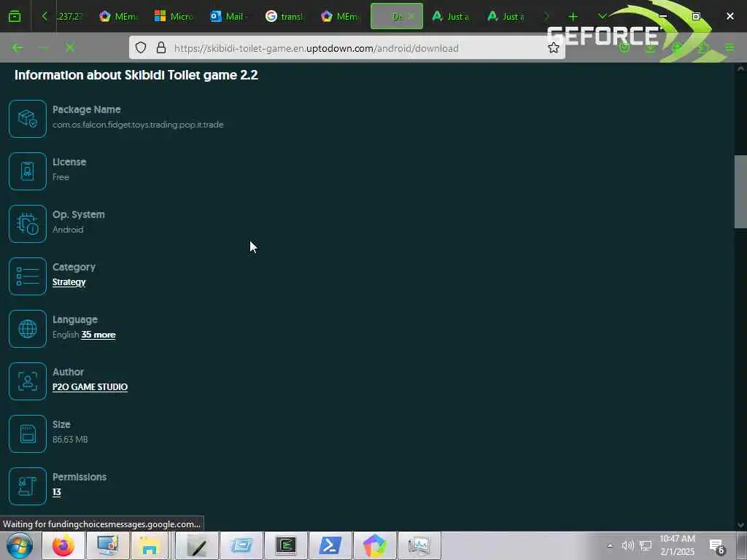Click the tab strip scroll-left arrow
The height and width of the screenshot is (560, 747).
(x=44, y=17)
